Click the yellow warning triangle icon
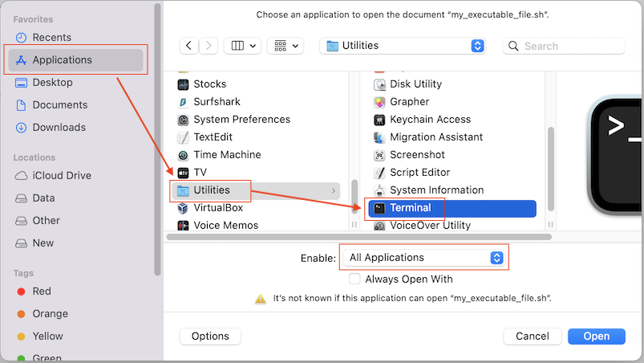This screenshot has width=644, height=363. (261, 299)
